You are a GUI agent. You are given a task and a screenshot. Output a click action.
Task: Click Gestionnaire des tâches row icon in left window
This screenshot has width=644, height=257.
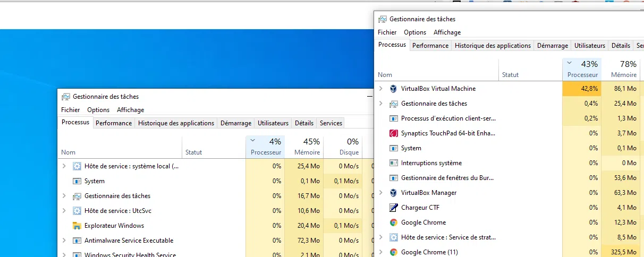pos(77,196)
